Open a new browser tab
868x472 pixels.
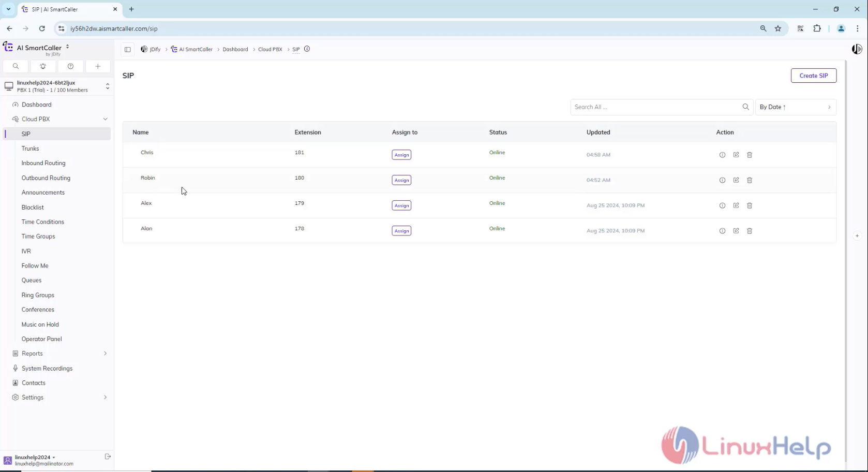pyautogui.click(x=131, y=9)
